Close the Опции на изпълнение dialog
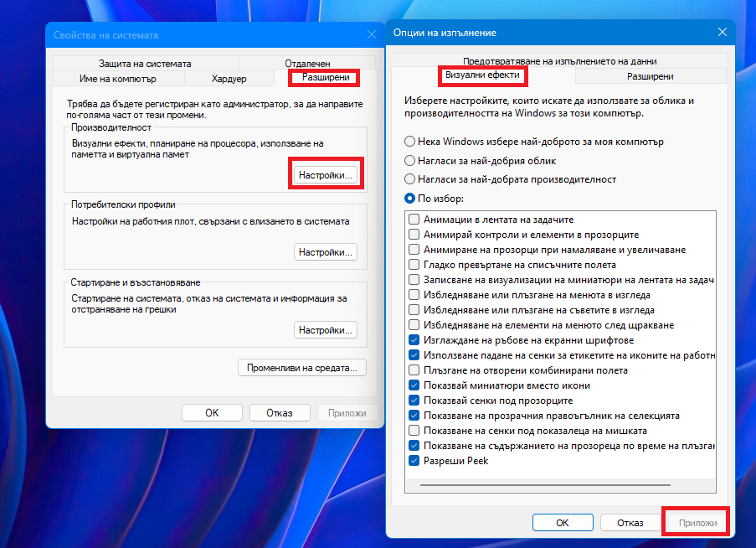This screenshot has height=548, width=756. click(x=722, y=33)
